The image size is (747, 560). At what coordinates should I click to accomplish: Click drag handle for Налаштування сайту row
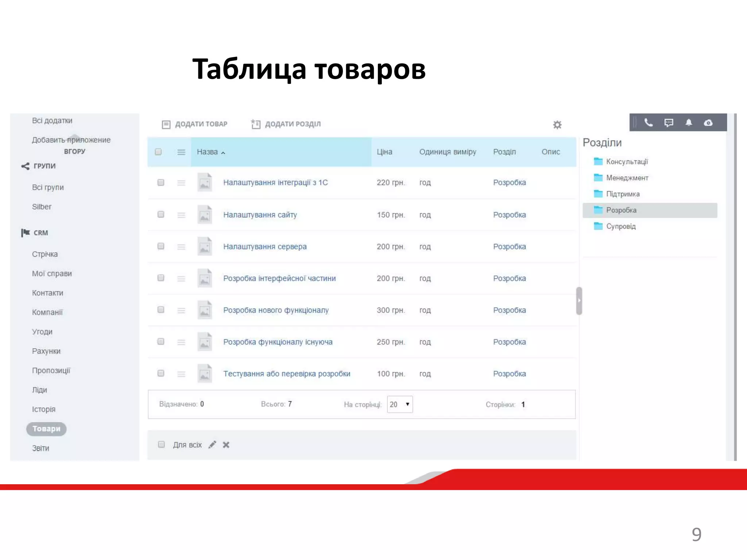tap(181, 215)
